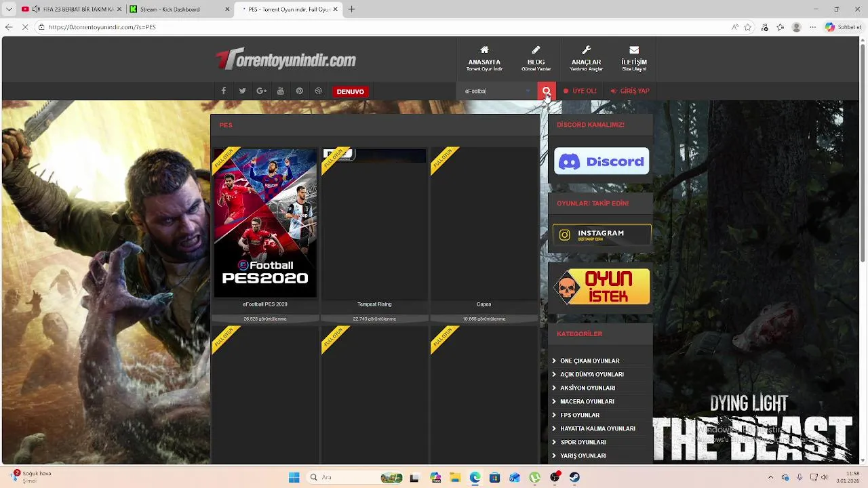
Task: Click the torrentoyunindir.com site logo
Action: (285, 60)
